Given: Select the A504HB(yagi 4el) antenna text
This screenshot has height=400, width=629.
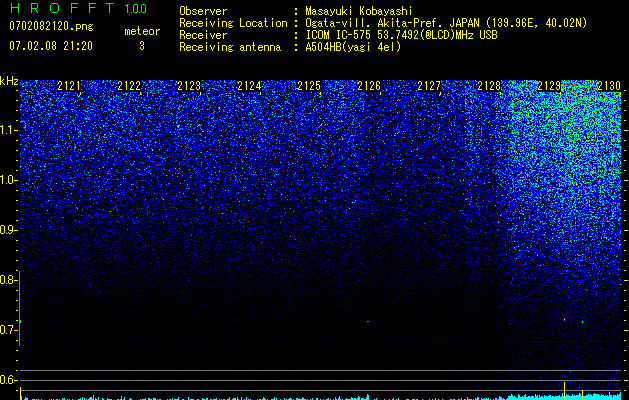Looking at the screenshot, I should click(x=353, y=47).
